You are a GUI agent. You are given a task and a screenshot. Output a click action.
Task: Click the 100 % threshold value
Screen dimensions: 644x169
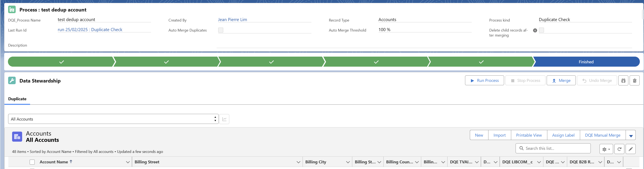[384, 29]
